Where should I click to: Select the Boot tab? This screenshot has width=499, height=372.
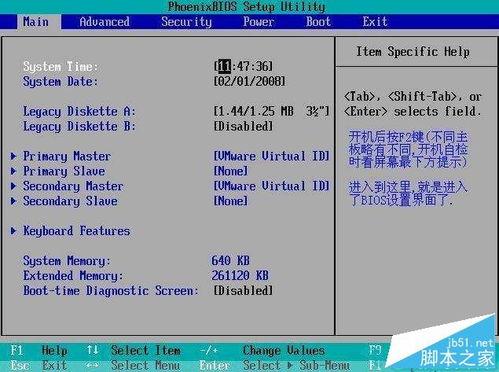[318, 22]
